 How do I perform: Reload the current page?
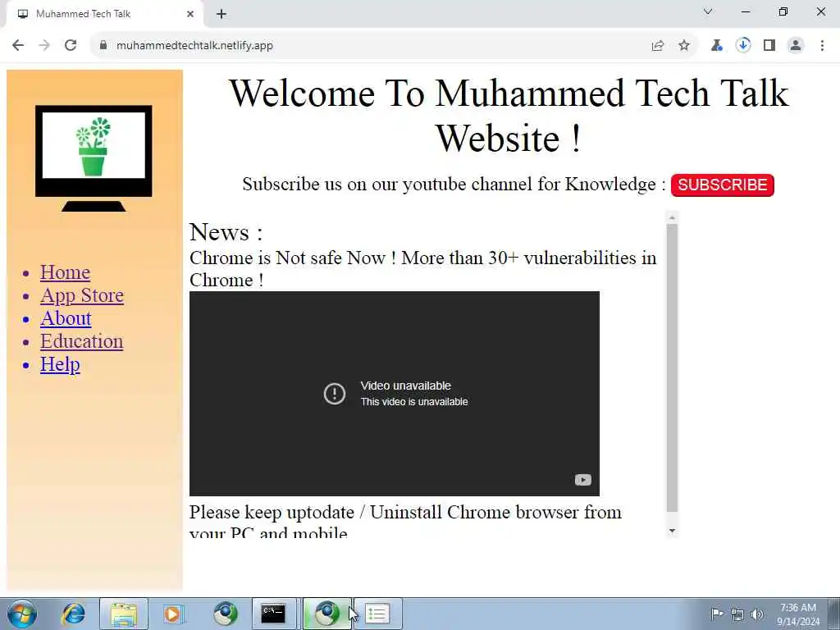pos(71,46)
